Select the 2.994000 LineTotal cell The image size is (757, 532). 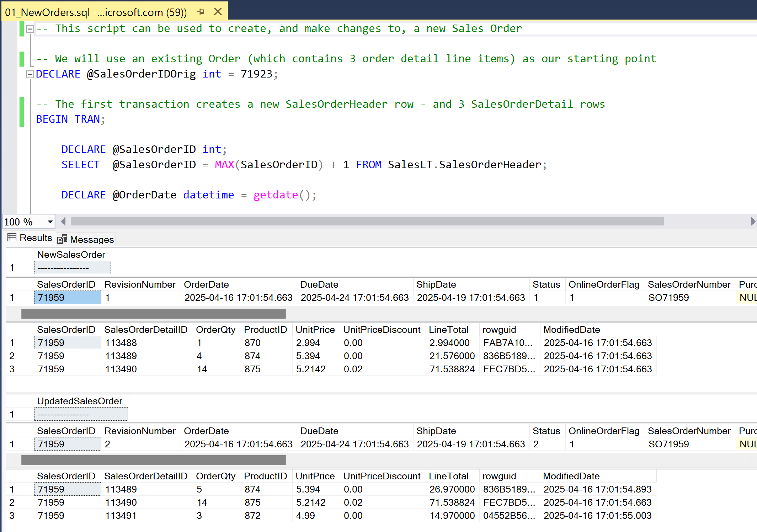point(452,343)
